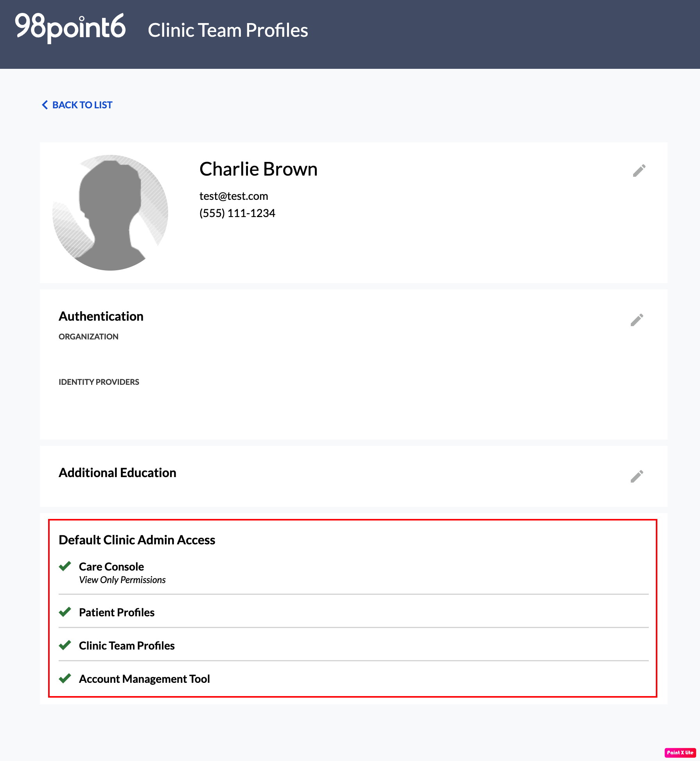Edit the Additional Education section using the pencil
Screen dimensions: 700x761
tap(637, 476)
